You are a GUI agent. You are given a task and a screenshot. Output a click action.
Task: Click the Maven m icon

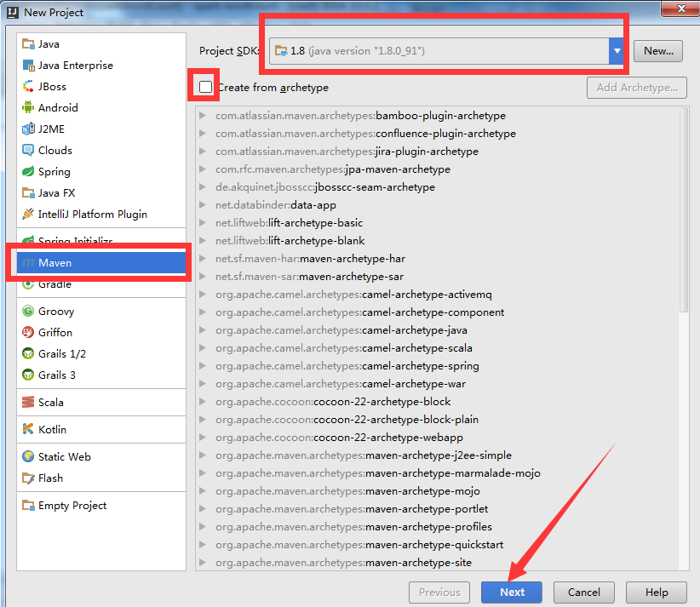[28, 263]
